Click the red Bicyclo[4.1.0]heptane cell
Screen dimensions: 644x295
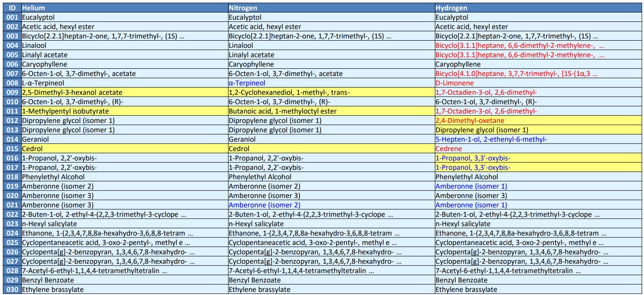[x=538, y=74]
